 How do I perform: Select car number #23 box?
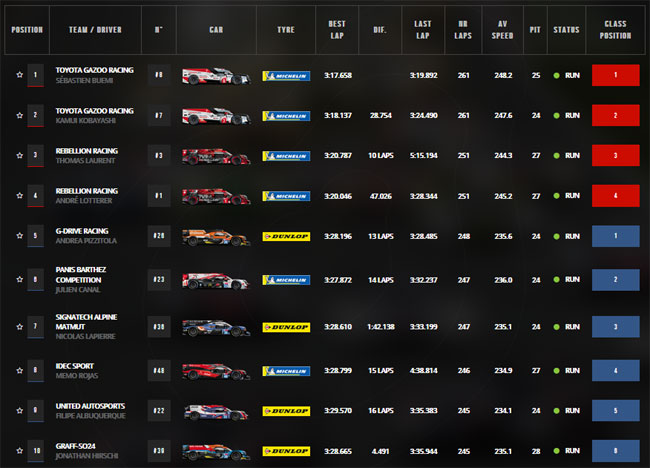[x=159, y=279]
